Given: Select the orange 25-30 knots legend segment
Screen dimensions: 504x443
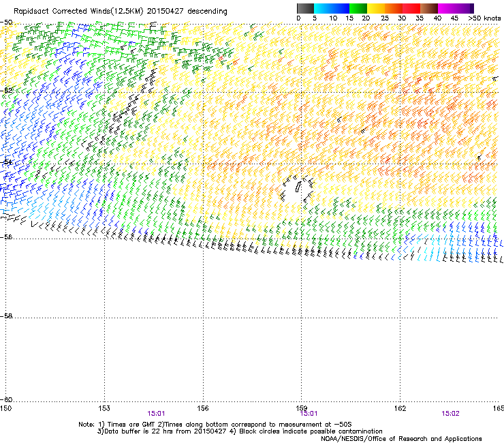Looking at the screenshot, I should (x=394, y=8).
